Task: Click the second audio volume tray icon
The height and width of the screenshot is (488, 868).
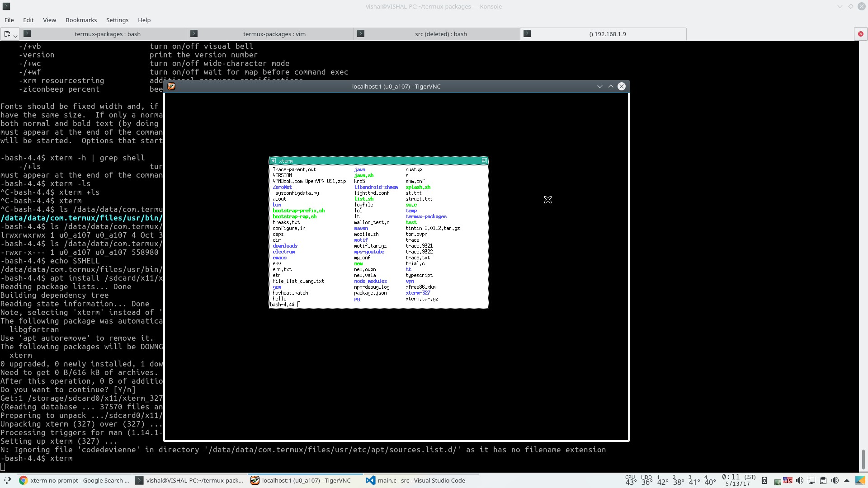Action: pos(835,480)
